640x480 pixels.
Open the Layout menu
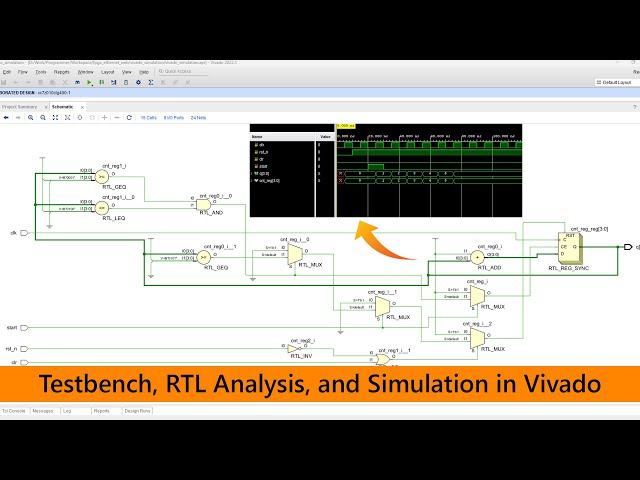[x=108, y=72]
